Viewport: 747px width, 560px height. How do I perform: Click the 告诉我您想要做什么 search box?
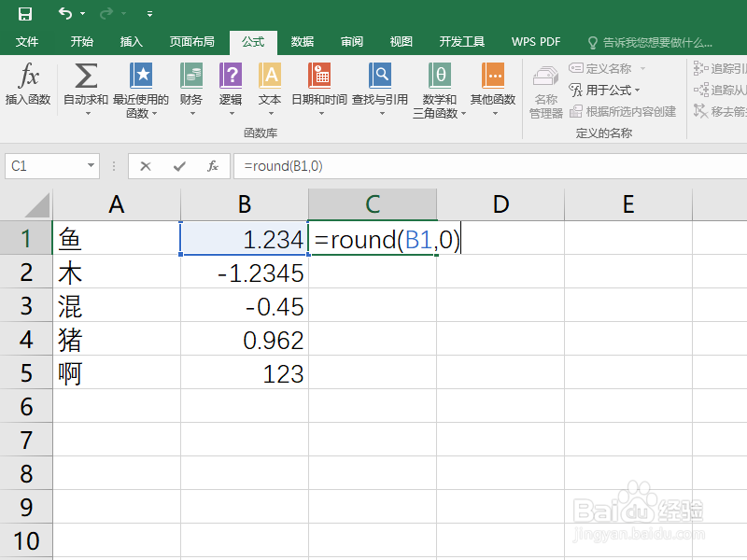coord(650,43)
